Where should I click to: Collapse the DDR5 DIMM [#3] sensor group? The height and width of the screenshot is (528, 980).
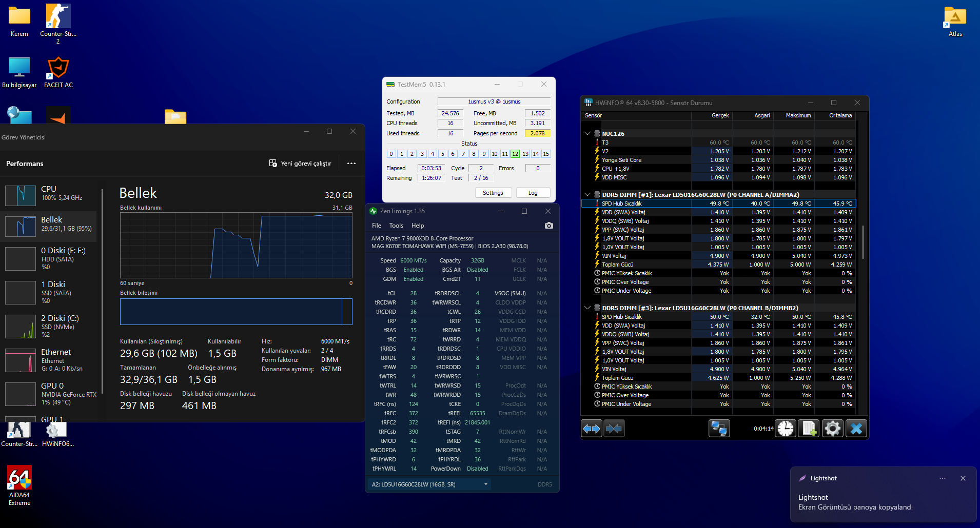(587, 308)
